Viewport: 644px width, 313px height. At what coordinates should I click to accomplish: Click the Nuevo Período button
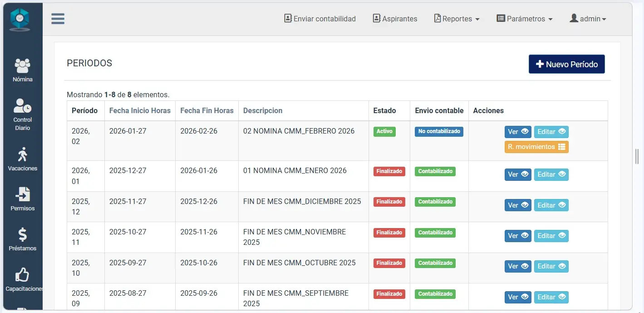[x=566, y=64]
